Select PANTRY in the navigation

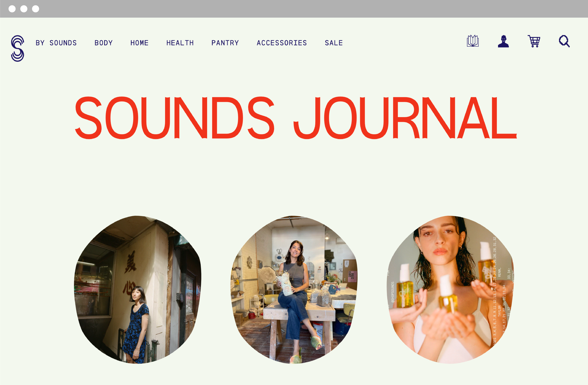click(225, 43)
